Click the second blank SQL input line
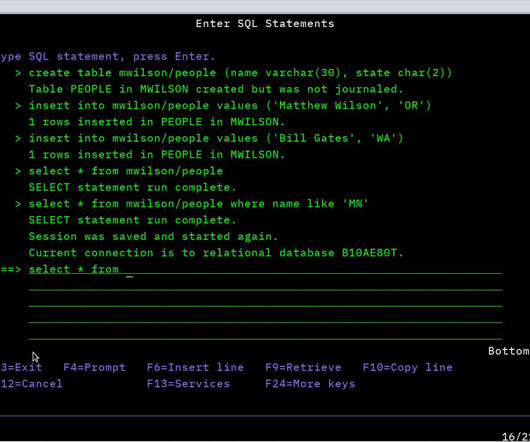 pyautogui.click(x=265, y=285)
